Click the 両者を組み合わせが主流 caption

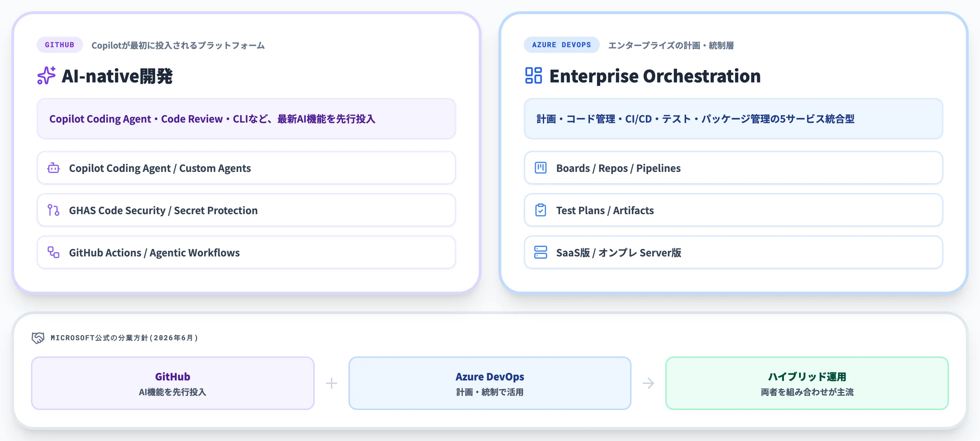tap(807, 392)
